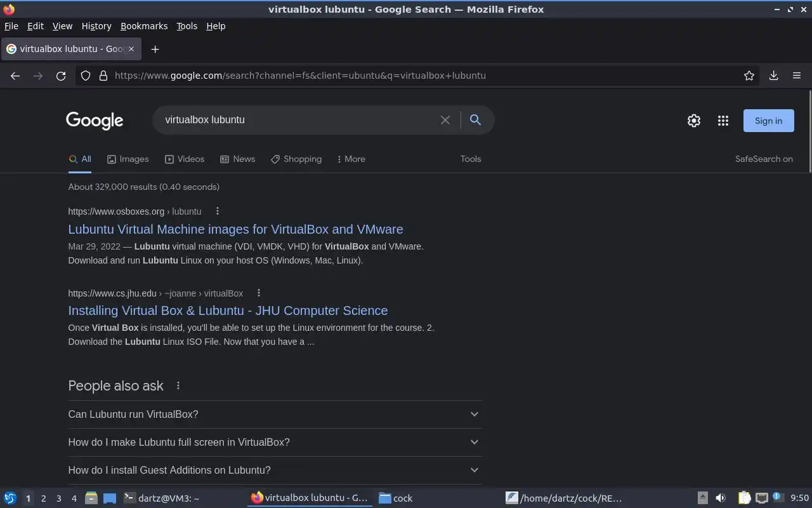
Task: Select the All results tab
Action: coord(80,159)
